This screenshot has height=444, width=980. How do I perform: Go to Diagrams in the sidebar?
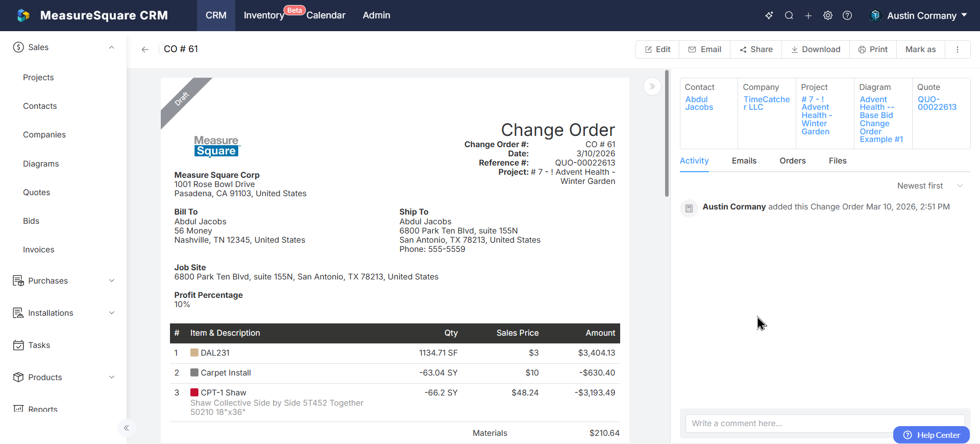41,164
